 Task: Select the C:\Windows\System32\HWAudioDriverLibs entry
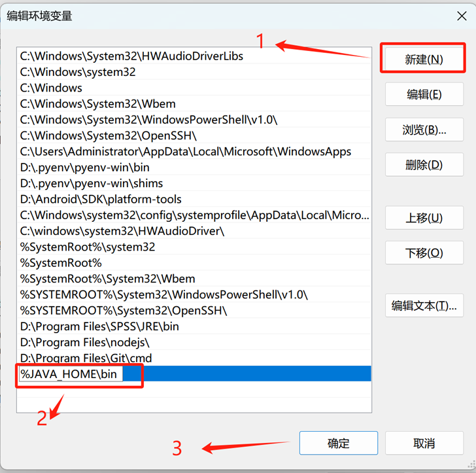coord(194,56)
